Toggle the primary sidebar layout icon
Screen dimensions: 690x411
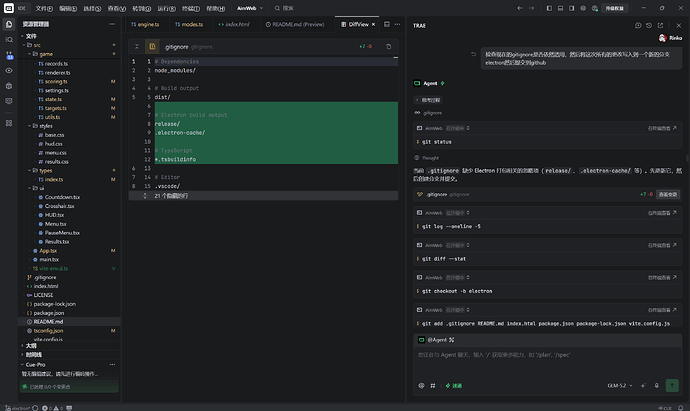click(549, 8)
